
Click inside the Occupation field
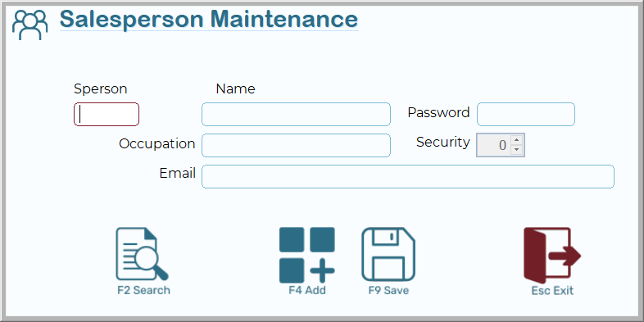pyautogui.click(x=296, y=145)
